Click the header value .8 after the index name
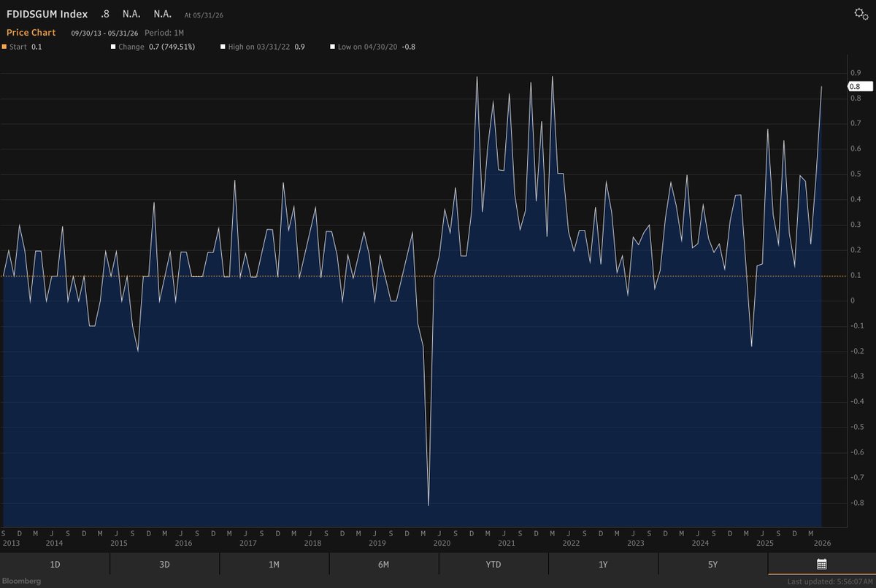 coord(106,14)
